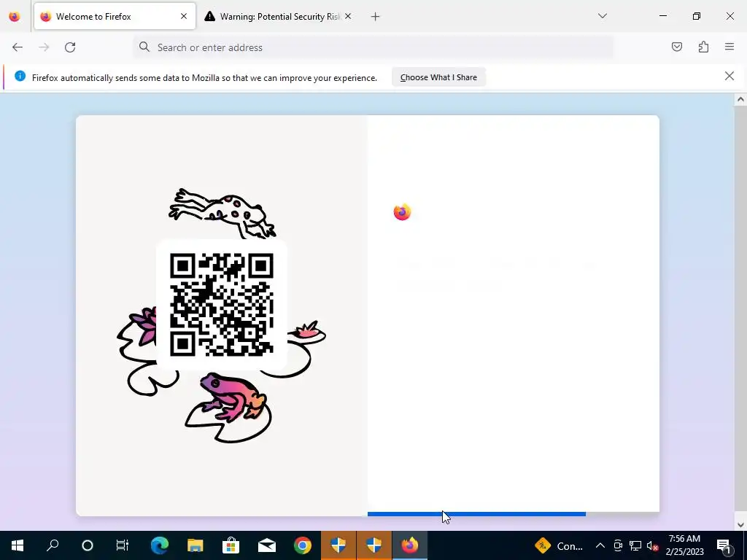Click the QR code image
Viewport: 747px width, 560px height.
click(222, 305)
